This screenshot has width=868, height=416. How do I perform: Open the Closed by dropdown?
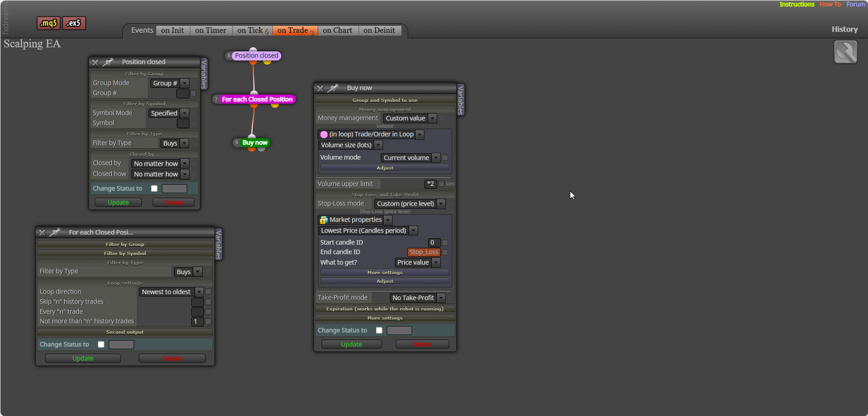[x=160, y=164]
